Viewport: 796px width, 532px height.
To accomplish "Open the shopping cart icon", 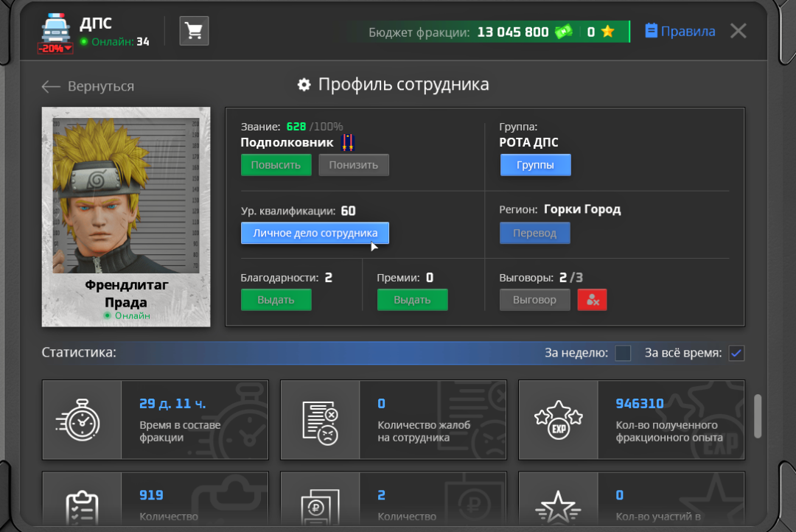I will click(194, 31).
